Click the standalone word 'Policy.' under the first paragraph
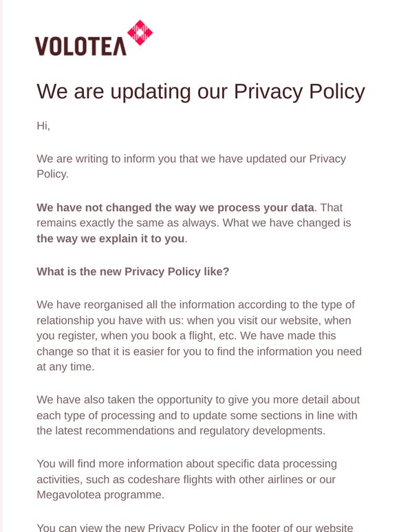 tap(53, 174)
